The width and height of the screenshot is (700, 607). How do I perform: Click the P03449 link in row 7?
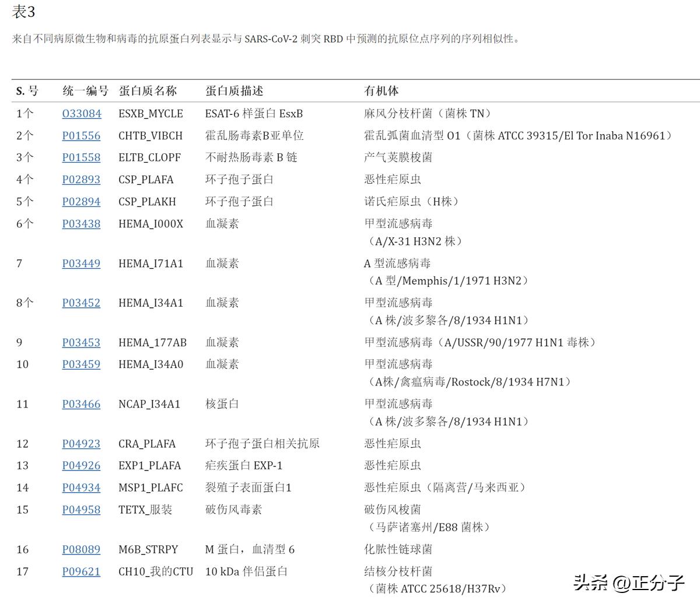click(x=81, y=264)
